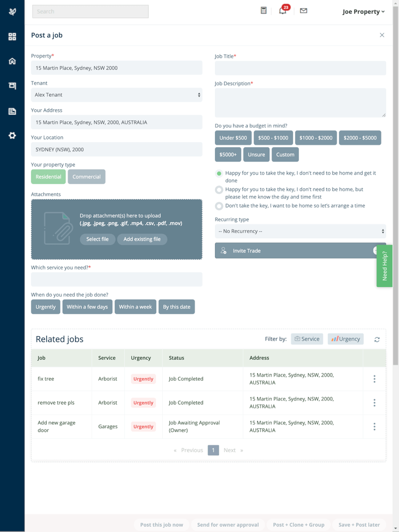The width and height of the screenshot is (399, 532).
Task: Click the leaf logo in sidebar
Action: coord(12,12)
